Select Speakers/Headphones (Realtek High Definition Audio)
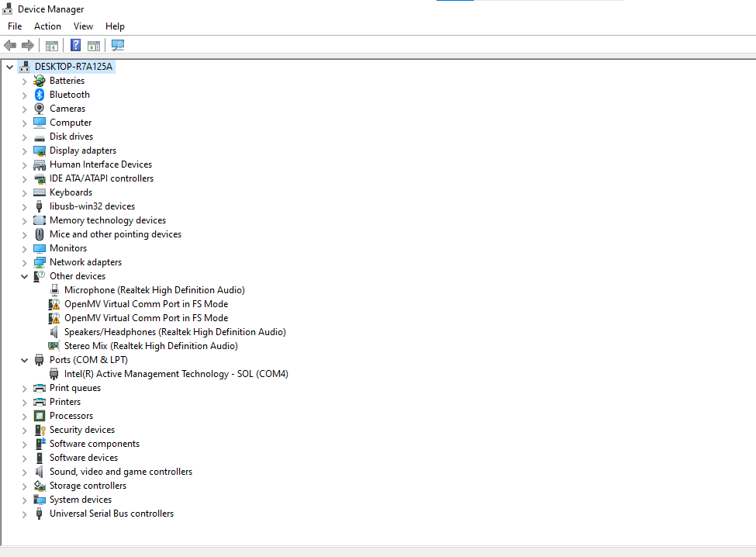 point(175,332)
